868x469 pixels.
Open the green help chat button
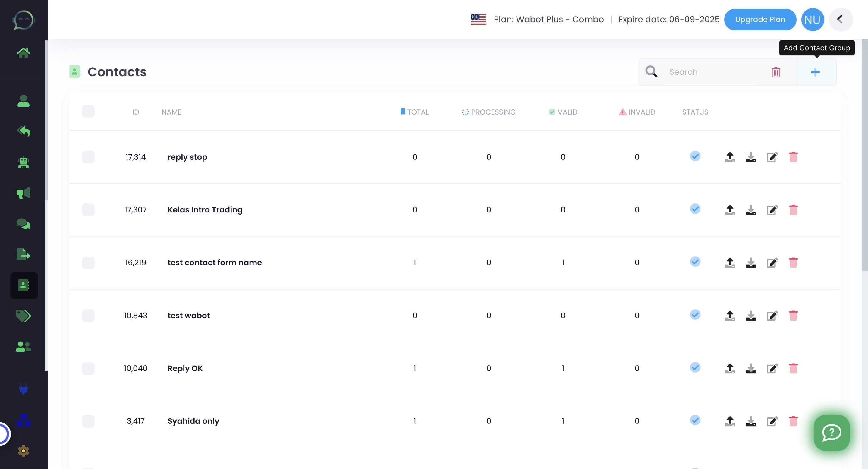(832, 433)
